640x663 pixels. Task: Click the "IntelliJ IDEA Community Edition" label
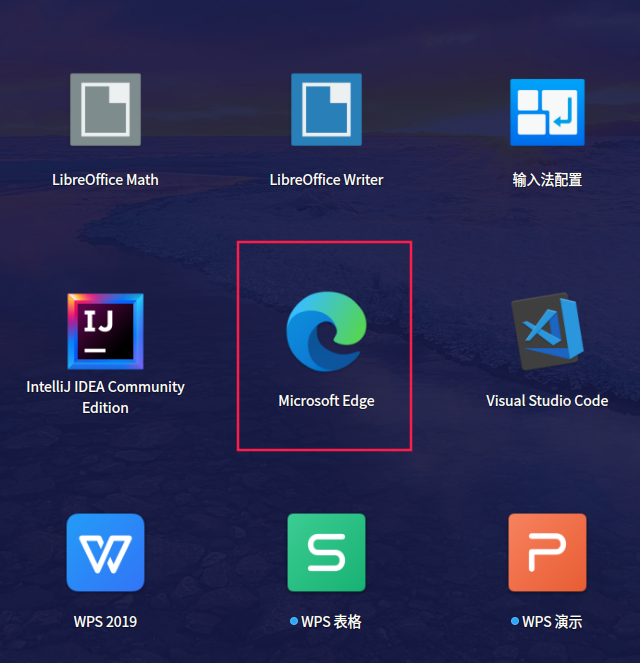105,397
